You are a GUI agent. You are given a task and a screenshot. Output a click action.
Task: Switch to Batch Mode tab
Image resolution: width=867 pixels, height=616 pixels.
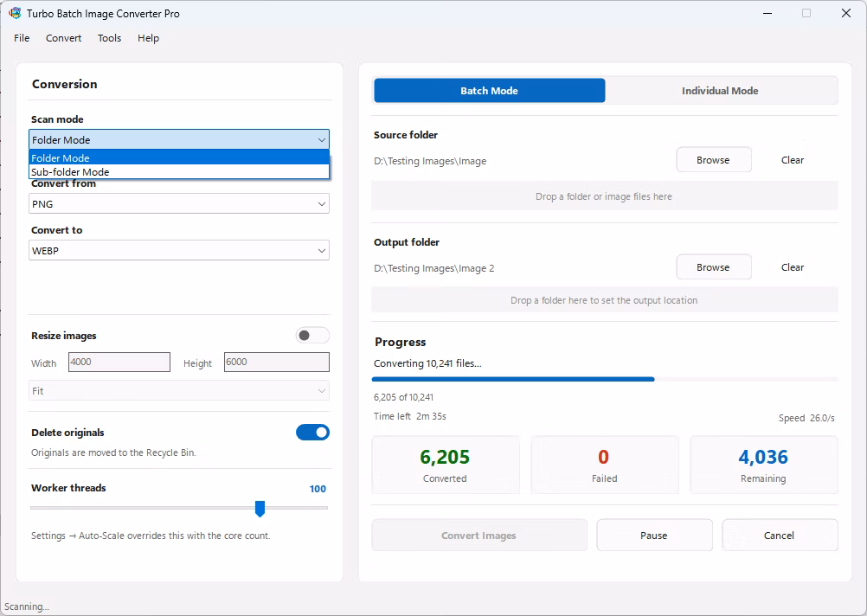click(x=490, y=91)
